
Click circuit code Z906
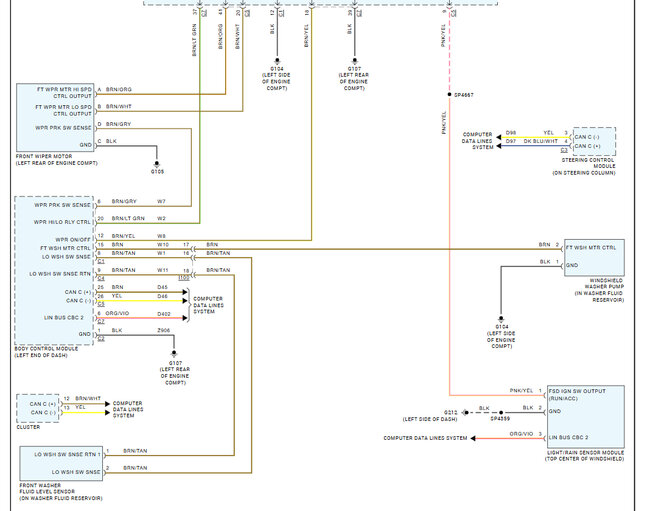tap(163, 331)
